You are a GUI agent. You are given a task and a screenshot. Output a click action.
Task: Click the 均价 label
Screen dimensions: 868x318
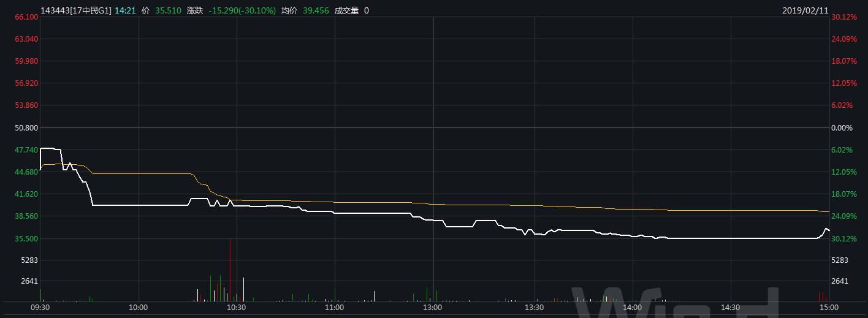[289, 10]
